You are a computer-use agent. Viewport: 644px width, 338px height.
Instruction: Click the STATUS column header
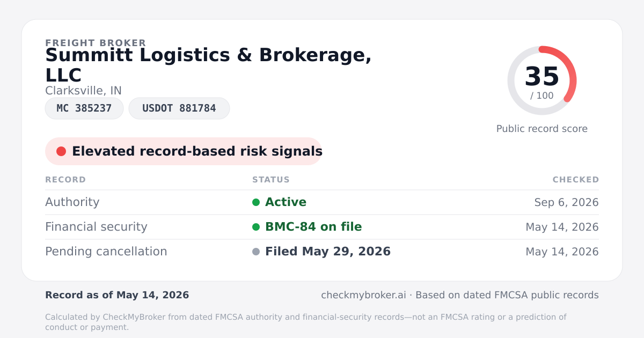tap(271, 180)
